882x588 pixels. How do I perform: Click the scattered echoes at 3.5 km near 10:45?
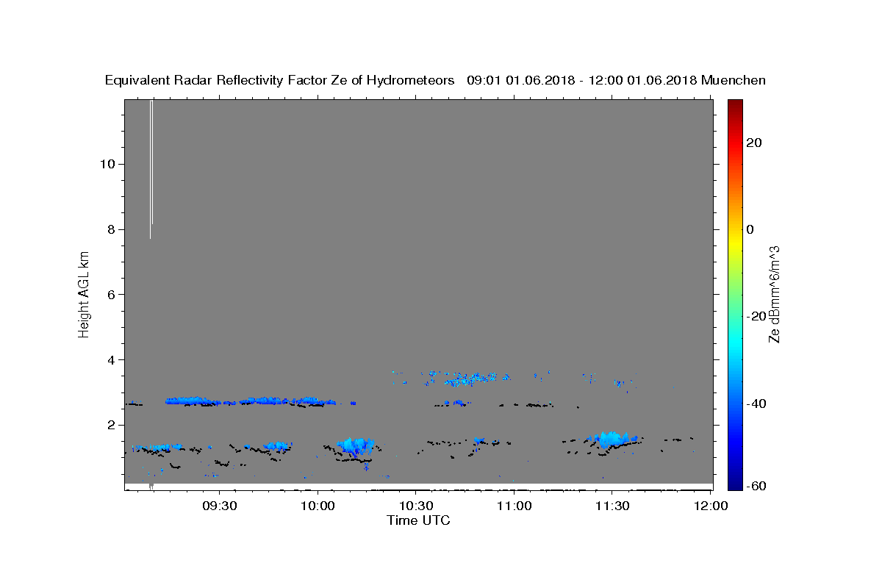tap(467, 379)
